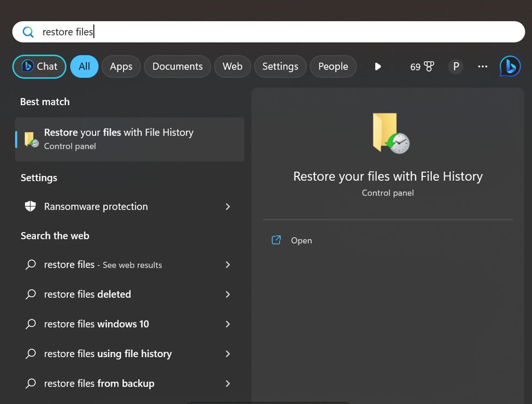Switch to the Documents filter tab

(x=177, y=66)
